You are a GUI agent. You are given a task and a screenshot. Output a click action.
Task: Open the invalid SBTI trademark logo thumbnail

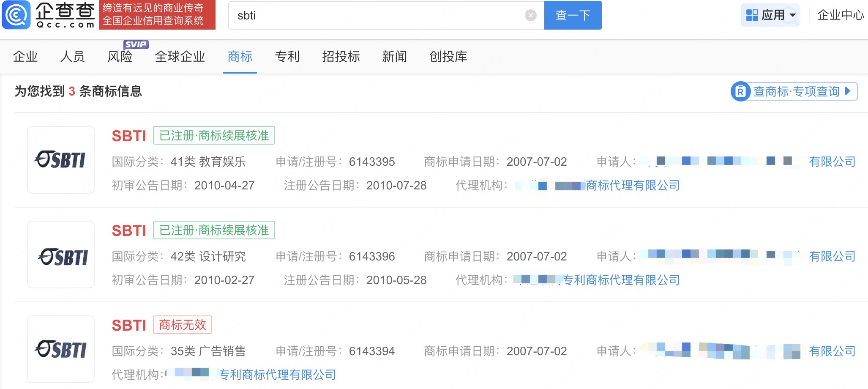61,349
